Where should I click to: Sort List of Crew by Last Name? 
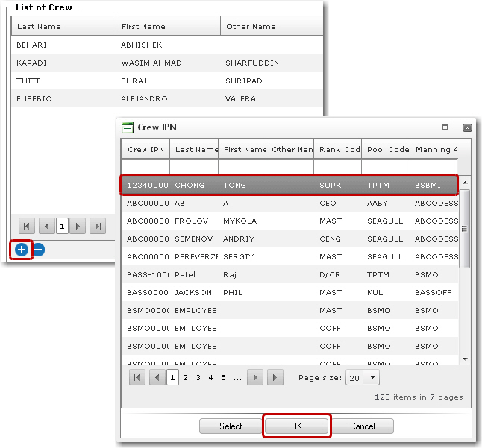point(63,27)
